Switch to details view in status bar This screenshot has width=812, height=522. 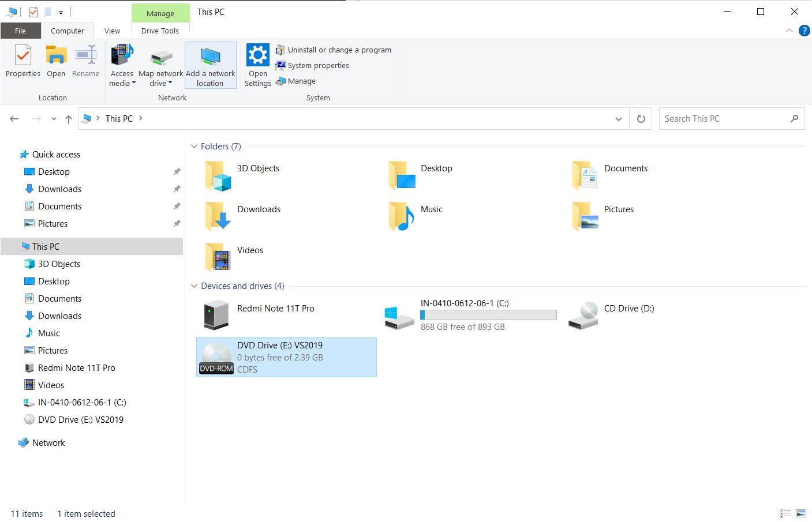point(785,513)
